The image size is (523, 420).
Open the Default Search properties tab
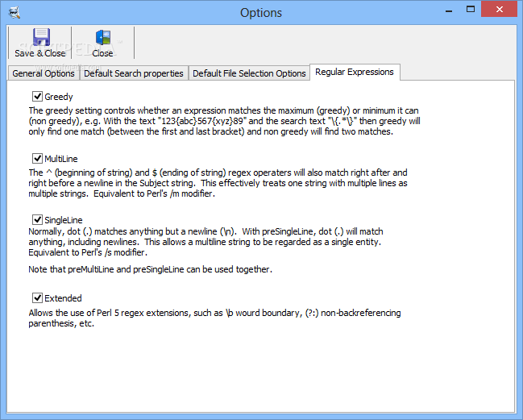coord(134,73)
